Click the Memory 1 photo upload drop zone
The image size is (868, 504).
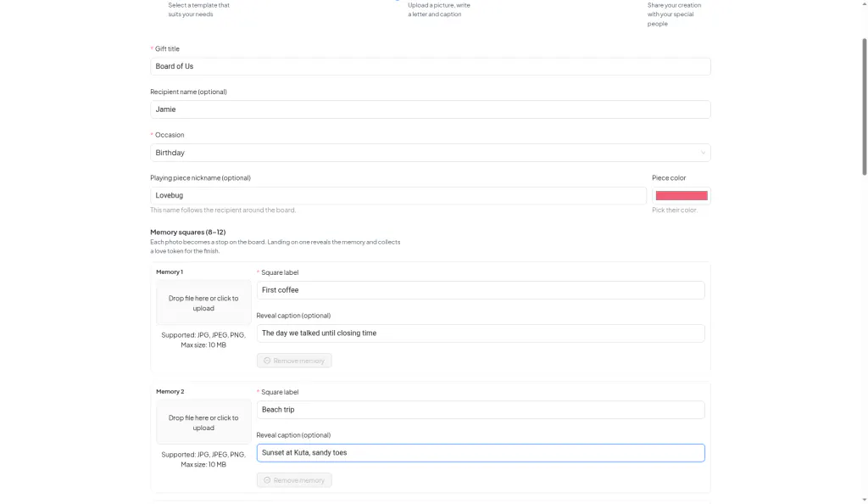pyautogui.click(x=203, y=303)
